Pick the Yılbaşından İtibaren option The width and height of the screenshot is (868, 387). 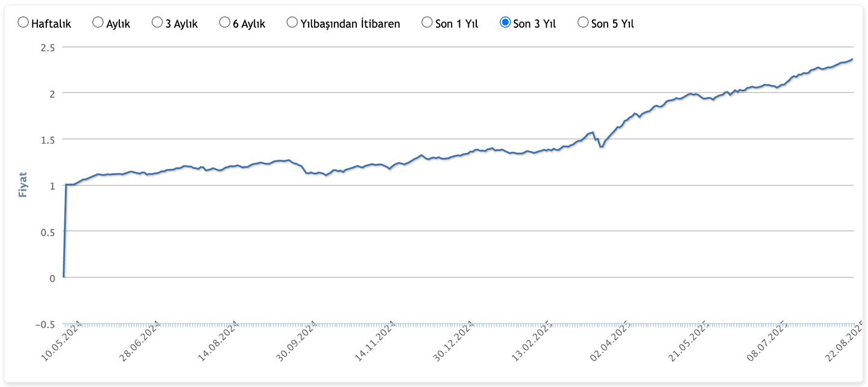click(292, 23)
